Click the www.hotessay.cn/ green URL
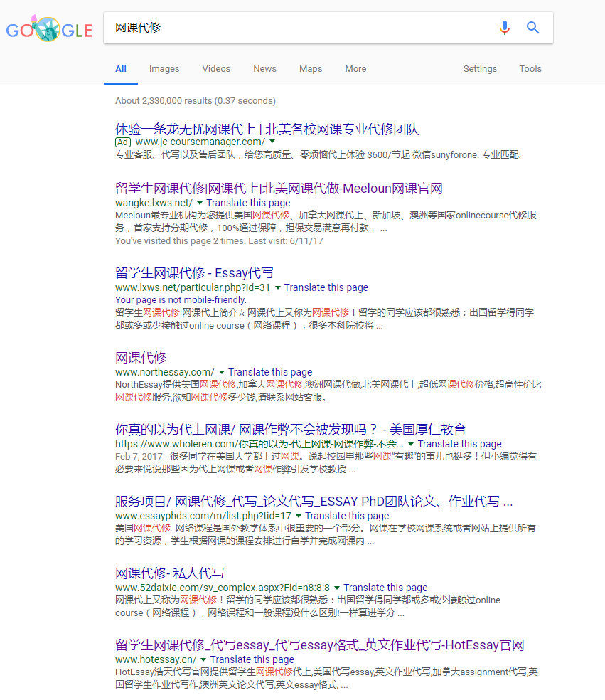 (x=156, y=659)
